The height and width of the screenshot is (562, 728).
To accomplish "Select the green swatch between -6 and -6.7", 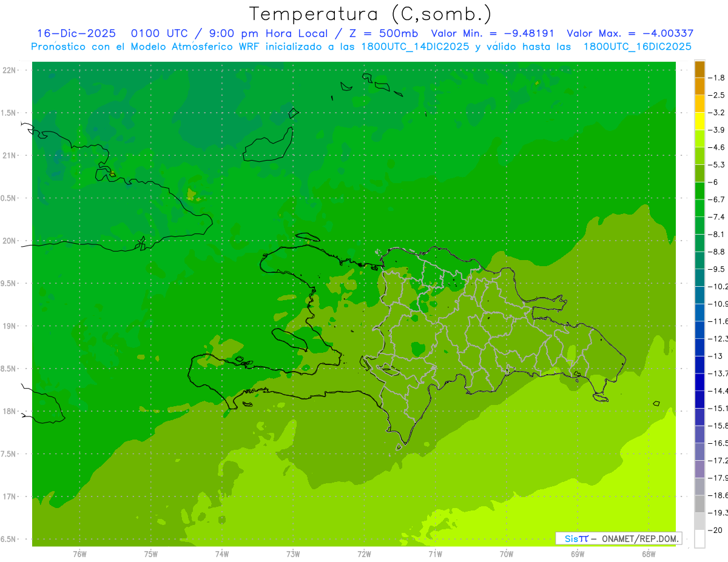I will point(699,191).
